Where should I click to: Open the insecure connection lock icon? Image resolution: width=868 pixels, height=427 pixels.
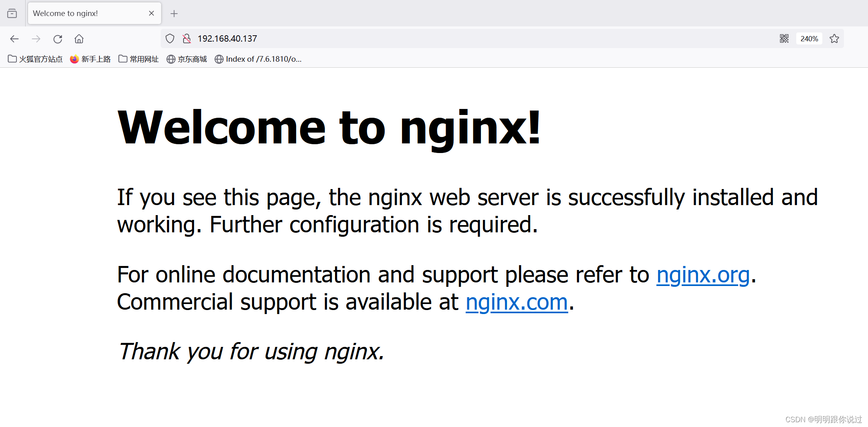point(187,38)
